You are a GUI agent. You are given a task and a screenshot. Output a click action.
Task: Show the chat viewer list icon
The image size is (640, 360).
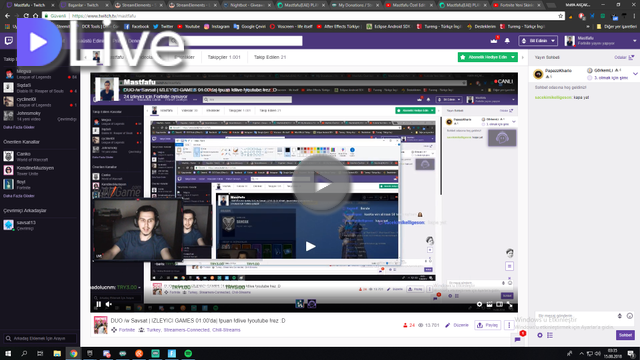(550, 335)
